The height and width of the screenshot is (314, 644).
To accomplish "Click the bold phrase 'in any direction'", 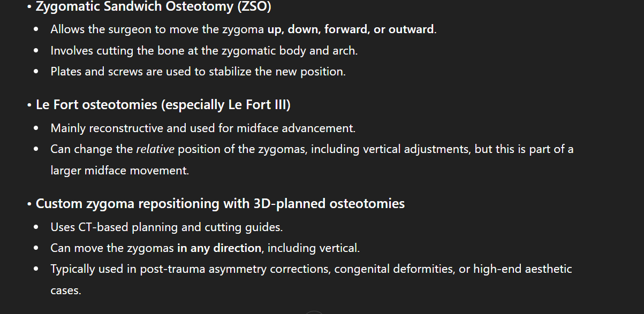I will click(x=219, y=248).
